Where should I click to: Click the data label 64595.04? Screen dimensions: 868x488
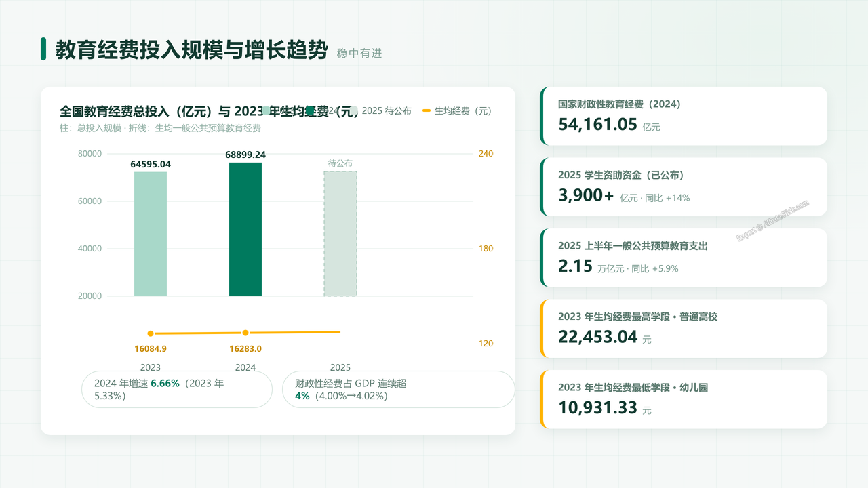(151, 164)
